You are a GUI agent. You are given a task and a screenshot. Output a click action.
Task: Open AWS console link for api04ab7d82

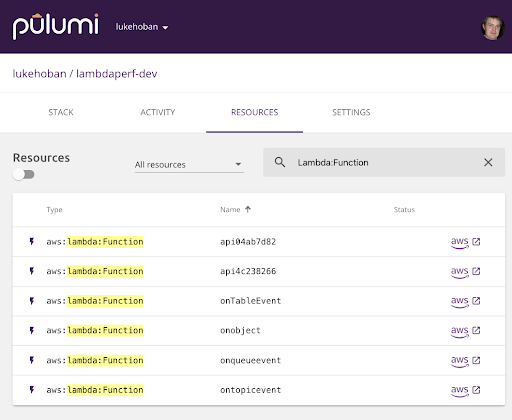coord(466,242)
